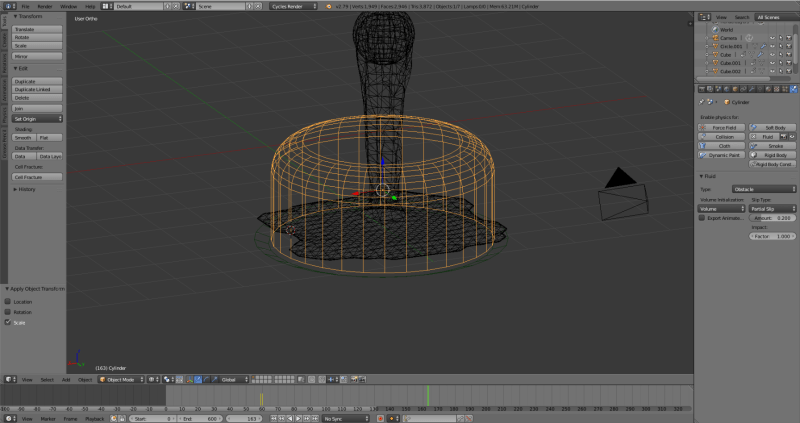Click the World globe icon in outliner
Screen dimensions: 800x423
click(715, 30)
